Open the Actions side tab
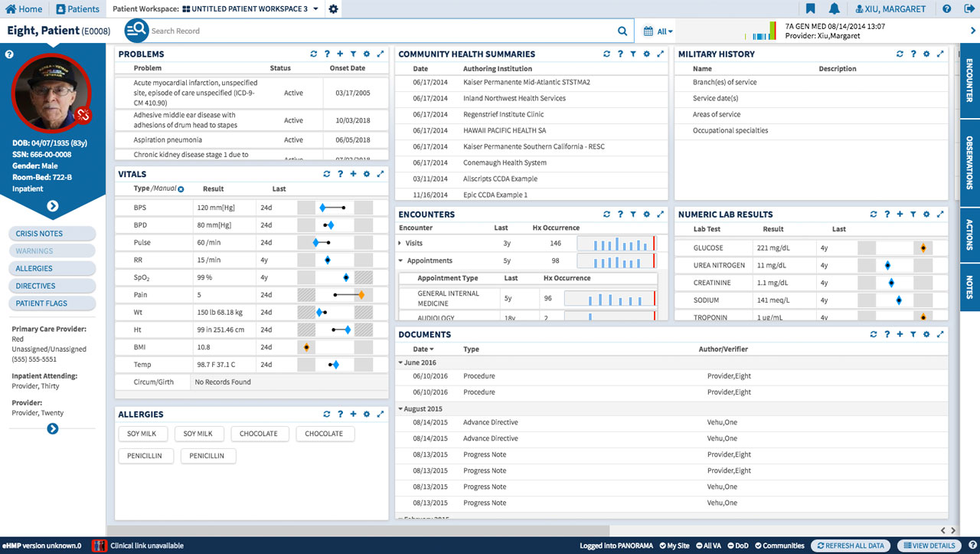Image resolution: width=980 pixels, height=554 pixels. click(970, 234)
